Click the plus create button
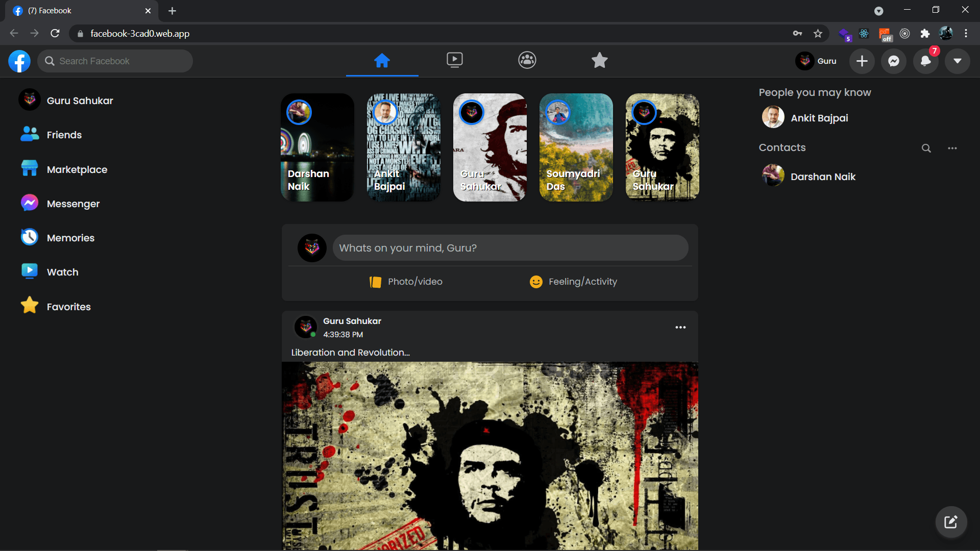Screen dimensions: 980x551 click(862, 61)
